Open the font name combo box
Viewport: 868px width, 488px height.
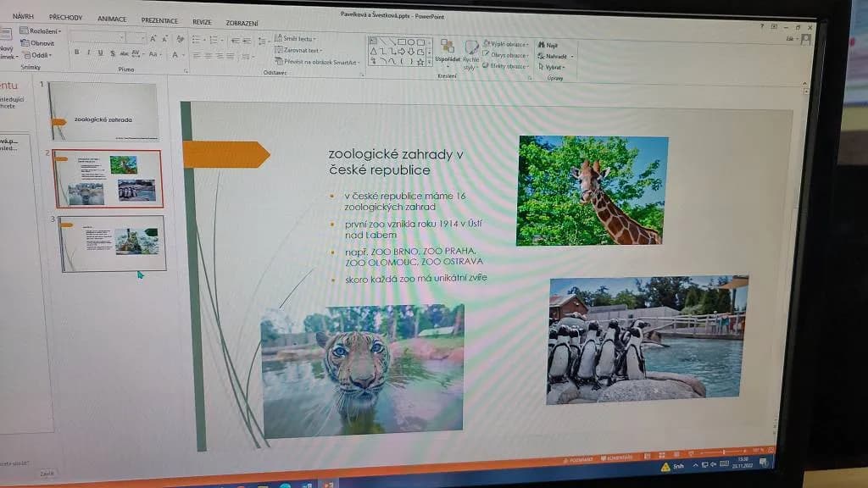tap(97, 37)
